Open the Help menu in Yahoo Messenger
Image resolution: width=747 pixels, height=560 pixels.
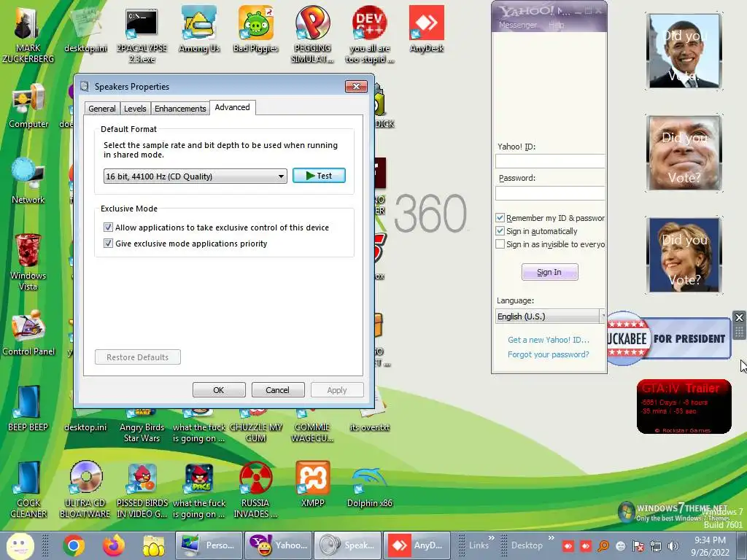556,25
